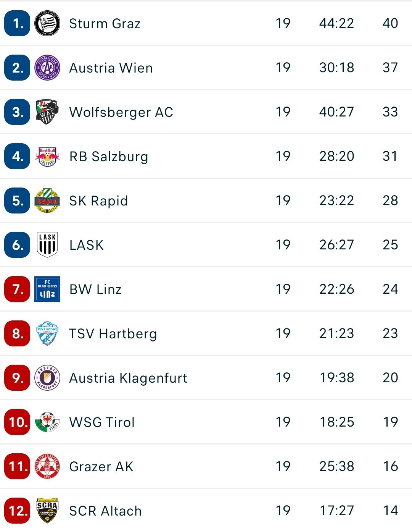The height and width of the screenshot is (532, 412).
Task: Select the red position 12 badge
Action: coord(17,511)
